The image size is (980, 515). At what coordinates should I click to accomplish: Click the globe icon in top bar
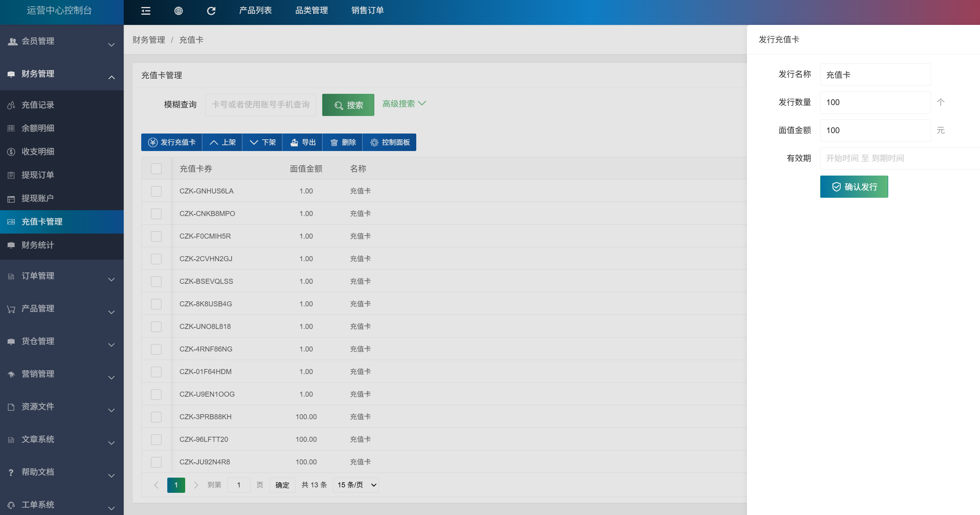[178, 11]
